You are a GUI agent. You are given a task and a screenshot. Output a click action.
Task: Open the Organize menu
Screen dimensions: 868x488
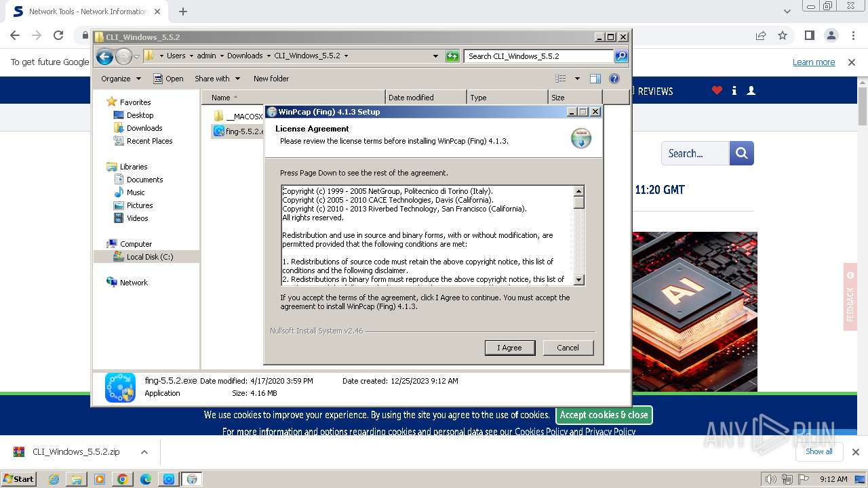pos(121,79)
